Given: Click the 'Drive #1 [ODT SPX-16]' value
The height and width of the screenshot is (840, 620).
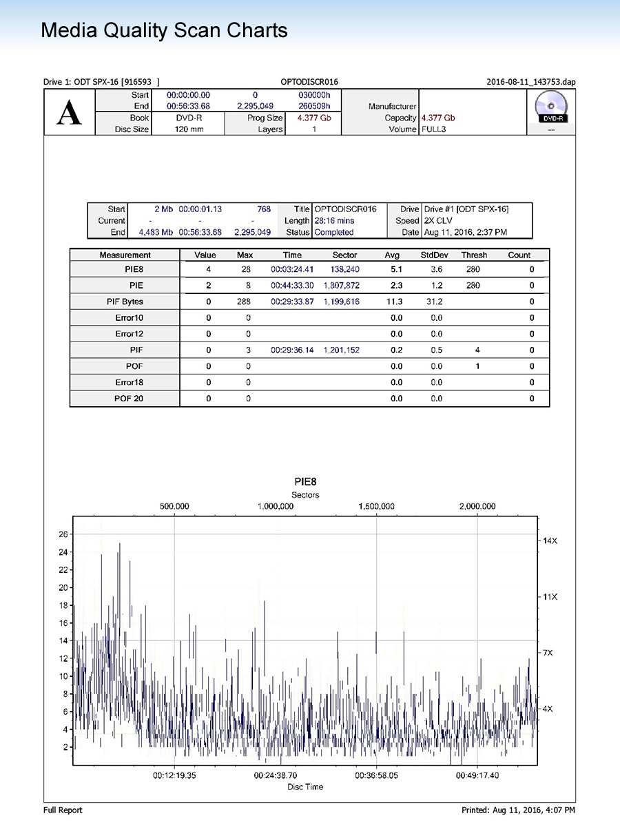Looking at the screenshot, I should 466,209.
